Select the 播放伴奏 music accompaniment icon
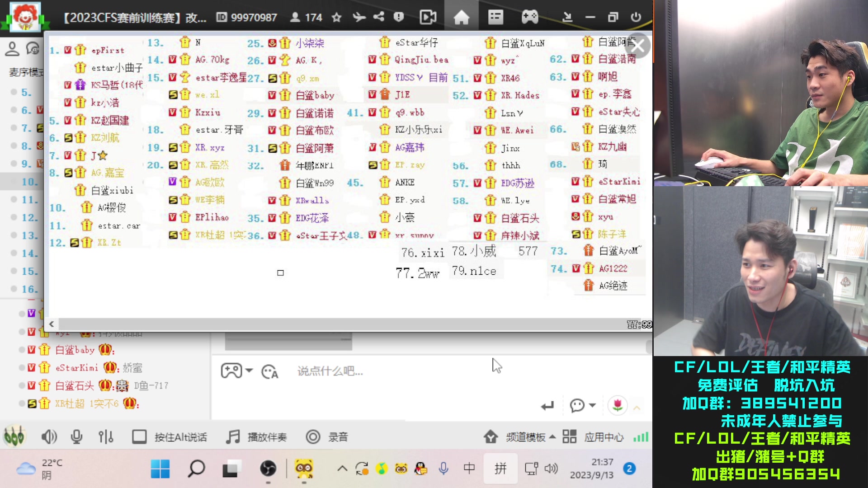Screen dimensions: 868x488 (233, 436)
